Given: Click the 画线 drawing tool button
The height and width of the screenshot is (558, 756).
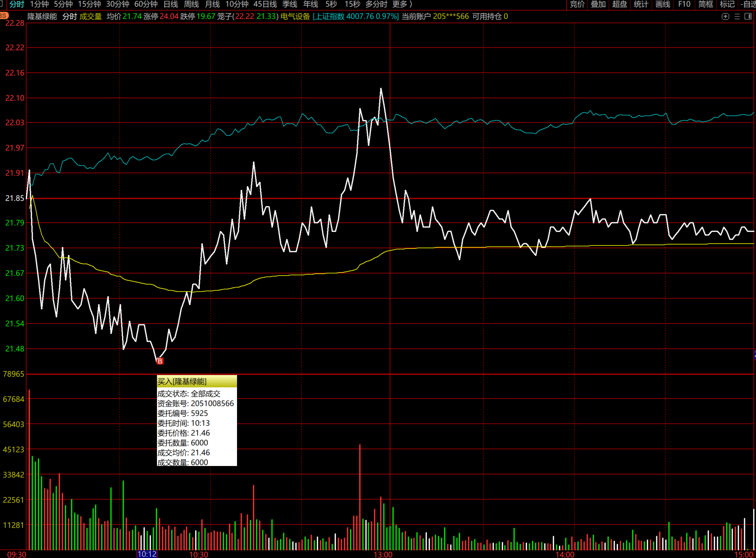Looking at the screenshot, I should click(x=663, y=4).
